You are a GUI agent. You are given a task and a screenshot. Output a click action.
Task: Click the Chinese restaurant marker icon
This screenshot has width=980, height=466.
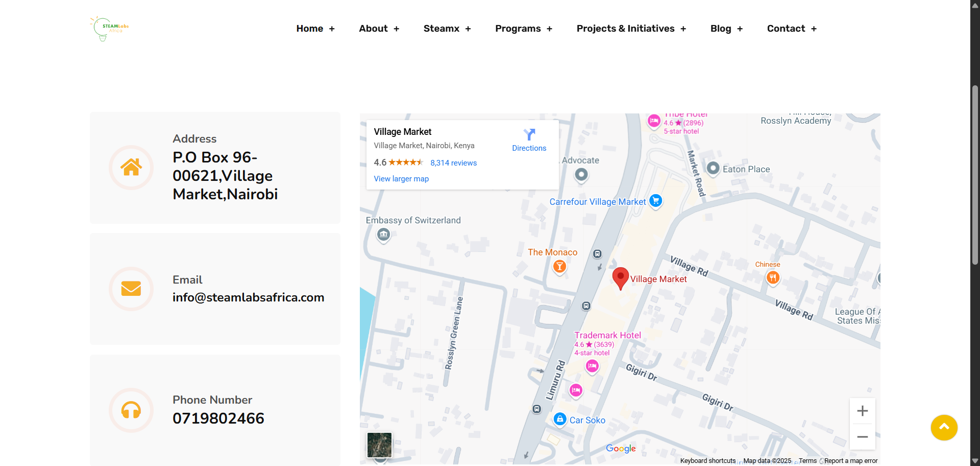[x=773, y=278]
